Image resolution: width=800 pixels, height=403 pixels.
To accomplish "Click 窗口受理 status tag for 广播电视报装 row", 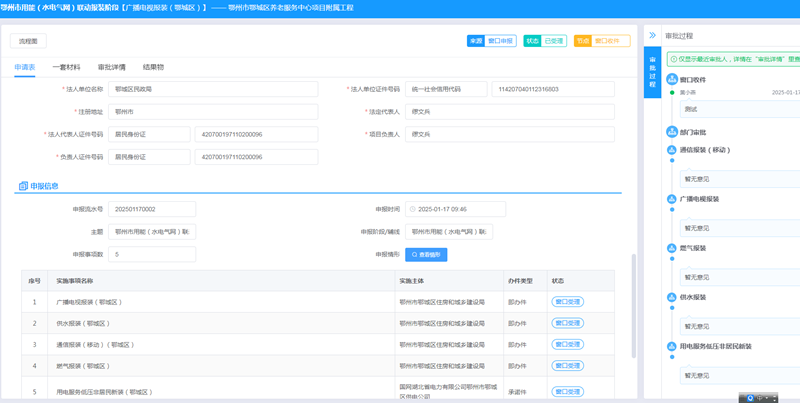I will pos(567,302).
